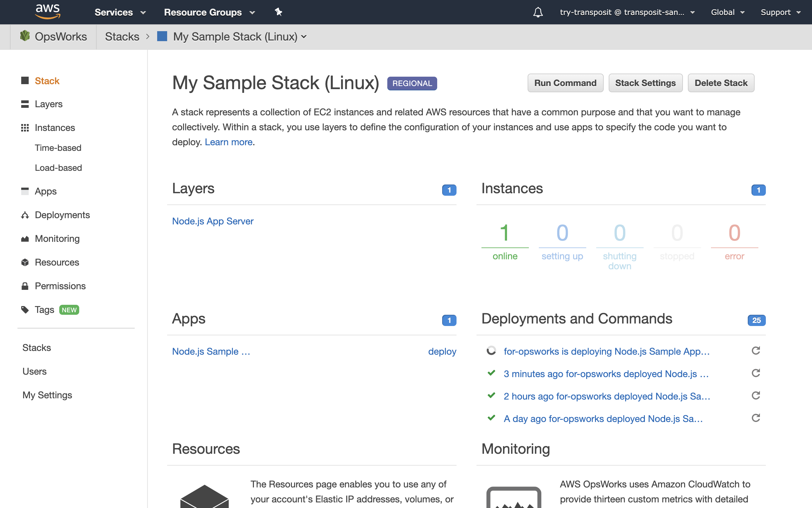Click the blue stack color square
The image size is (812, 508).
tap(162, 36)
